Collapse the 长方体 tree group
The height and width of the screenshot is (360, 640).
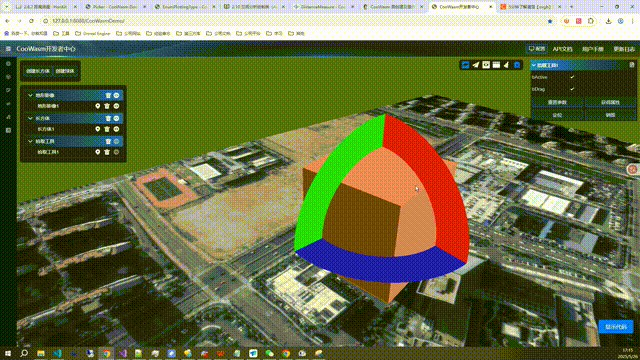(30, 118)
